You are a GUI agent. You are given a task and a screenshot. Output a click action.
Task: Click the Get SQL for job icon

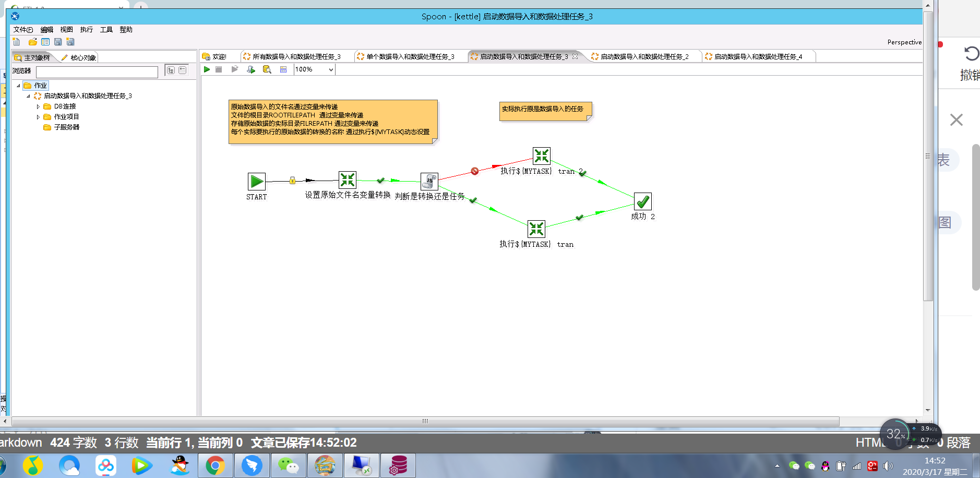pyautogui.click(x=251, y=69)
